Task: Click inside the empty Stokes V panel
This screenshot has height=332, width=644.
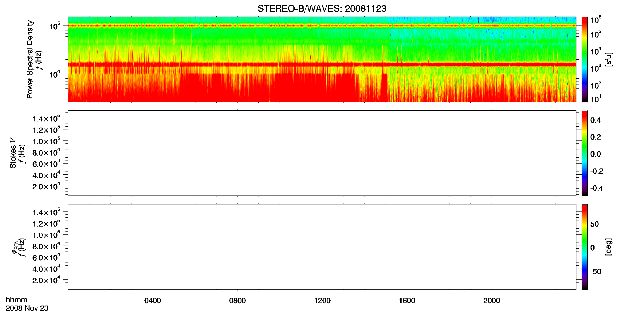Action: tap(322, 153)
